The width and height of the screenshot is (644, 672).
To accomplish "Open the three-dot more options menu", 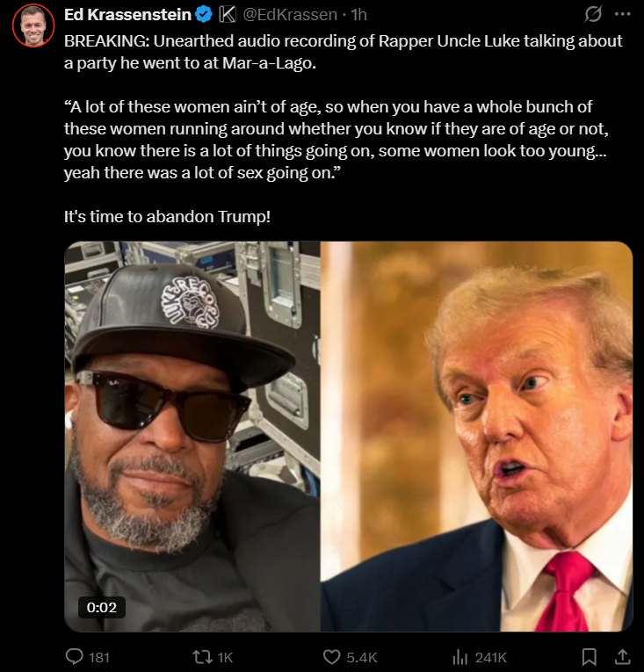I will pos(623,14).
